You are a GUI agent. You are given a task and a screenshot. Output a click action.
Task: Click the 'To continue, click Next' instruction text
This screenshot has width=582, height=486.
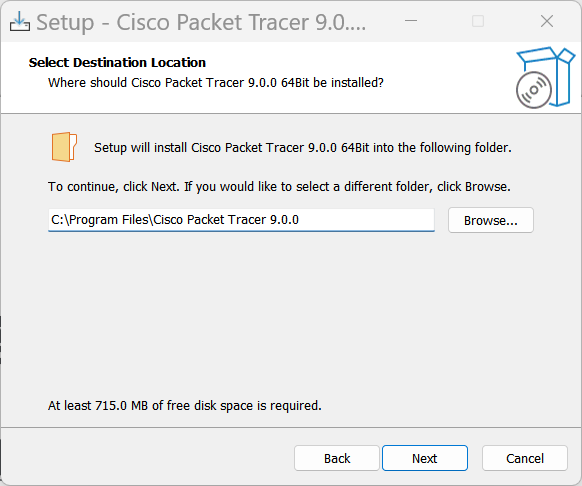point(279,186)
